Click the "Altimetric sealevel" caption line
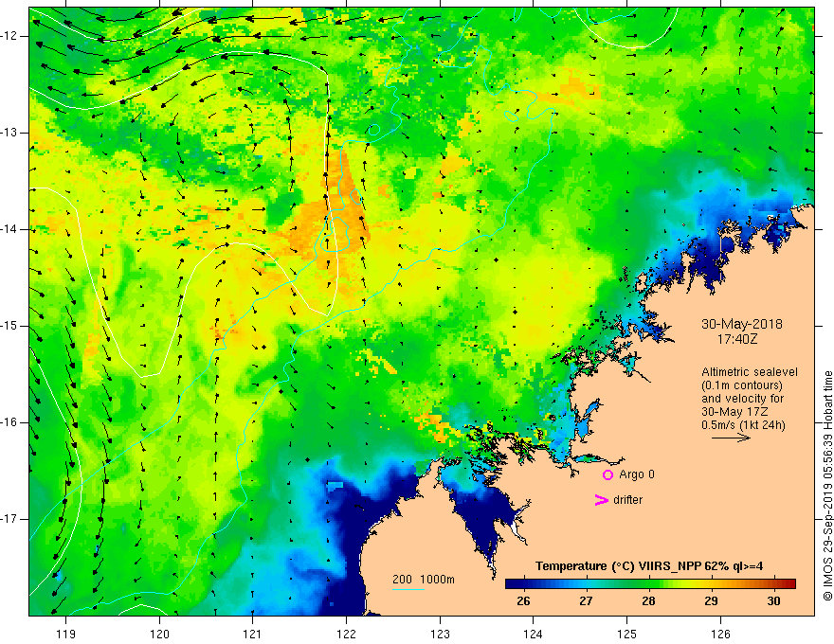834x644 pixels. tap(750, 372)
